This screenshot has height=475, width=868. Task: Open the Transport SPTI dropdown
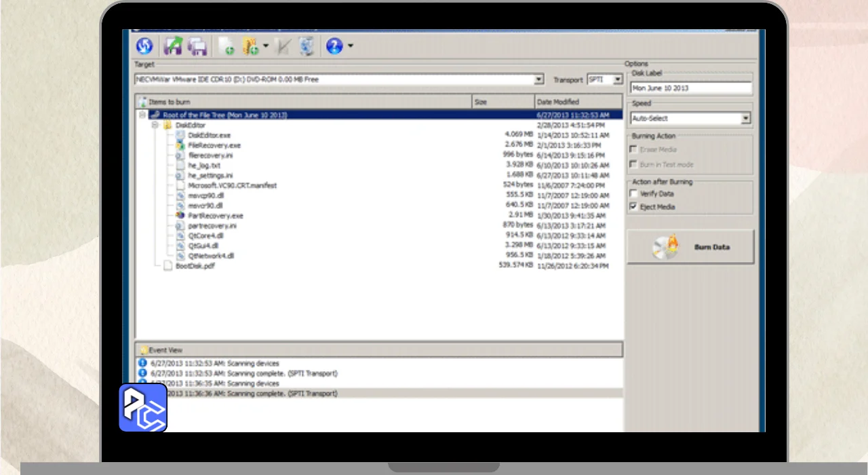(617, 79)
